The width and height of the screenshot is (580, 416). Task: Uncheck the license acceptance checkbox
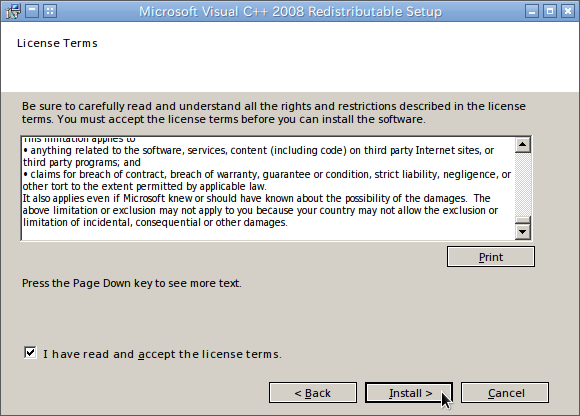30,352
